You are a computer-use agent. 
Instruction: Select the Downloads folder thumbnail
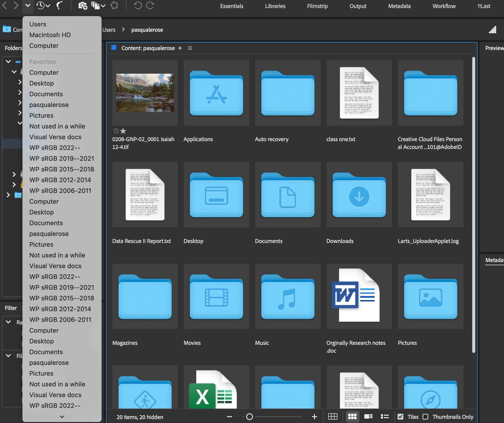point(359,195)
